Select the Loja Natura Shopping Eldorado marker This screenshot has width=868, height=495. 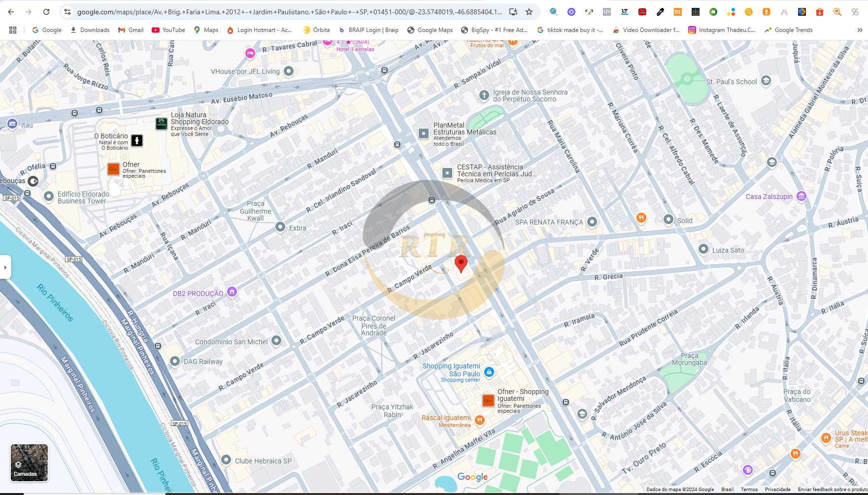tap(161, 124)
